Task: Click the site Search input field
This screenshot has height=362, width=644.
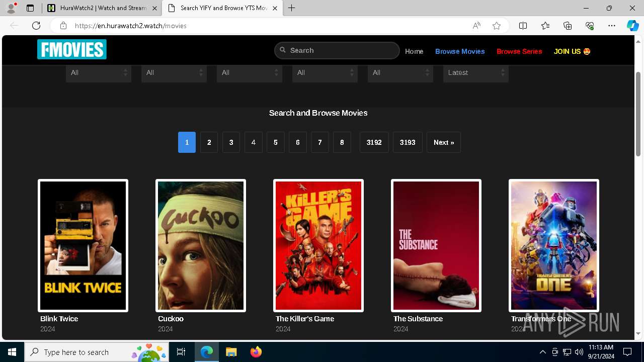Action: click(337, 50)
